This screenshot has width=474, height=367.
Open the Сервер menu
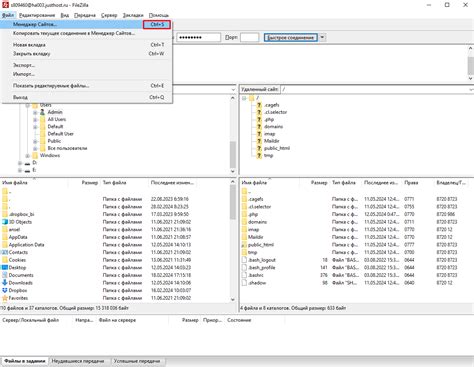(x=109, y=15)
